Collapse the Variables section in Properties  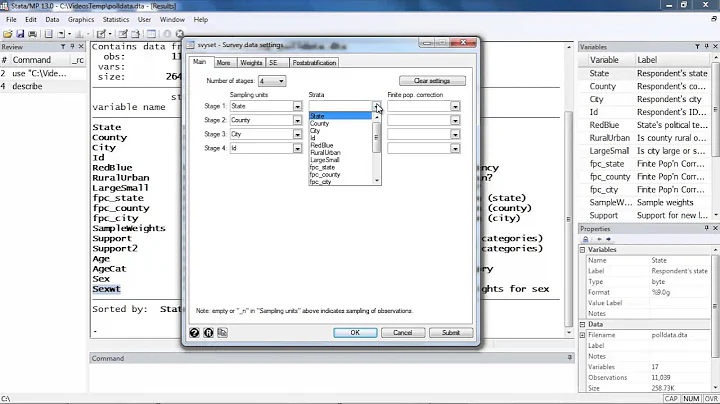tap(583, 250)
